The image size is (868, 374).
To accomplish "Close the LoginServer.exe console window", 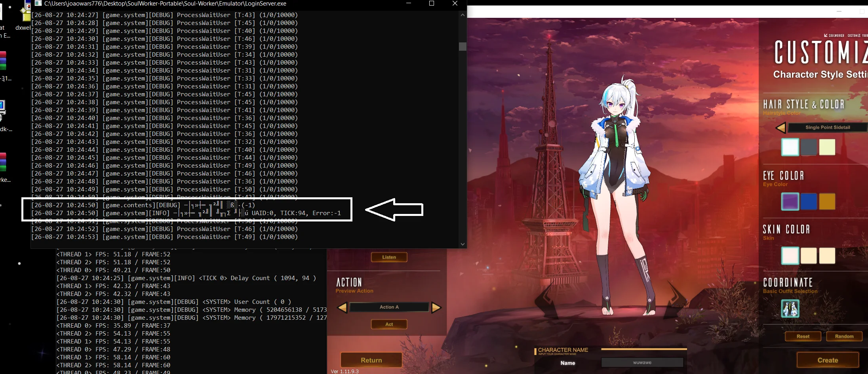I will [455, 3].
